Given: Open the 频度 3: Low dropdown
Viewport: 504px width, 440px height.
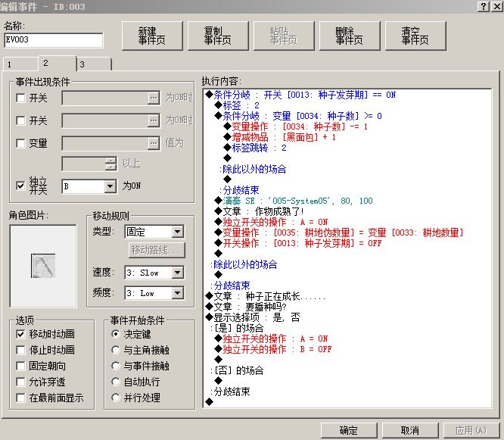Looking at the screenshot, I should coord(177,293).
